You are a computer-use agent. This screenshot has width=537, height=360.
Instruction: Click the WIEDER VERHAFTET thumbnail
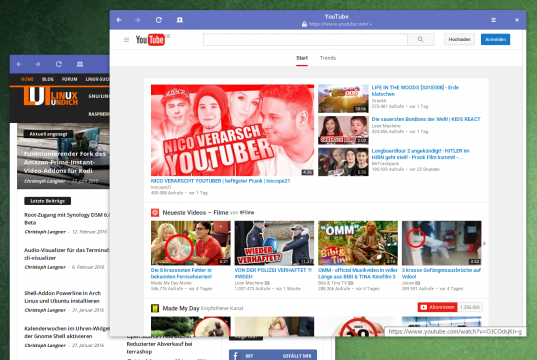pyautogui.click(x=274, y=243)
